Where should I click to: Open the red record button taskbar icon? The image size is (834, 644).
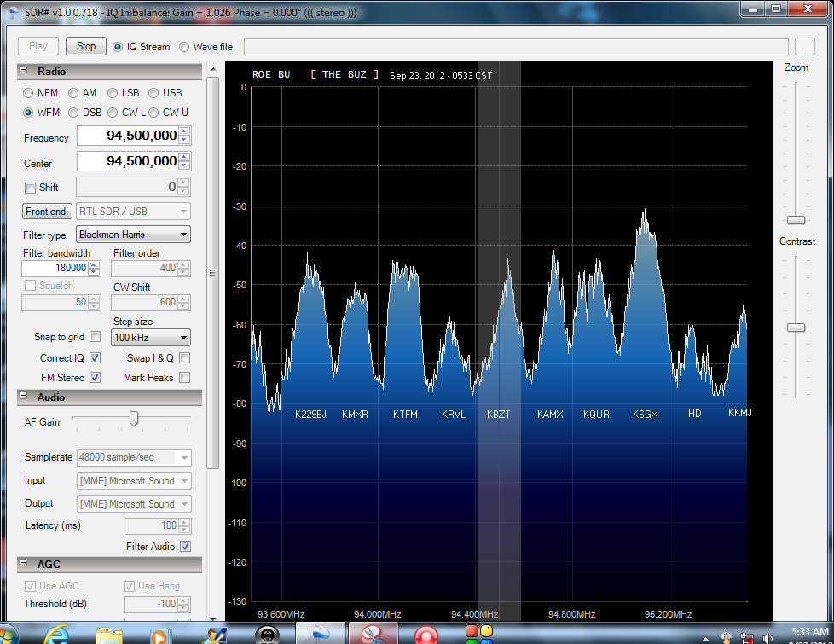tap(426, 635)
